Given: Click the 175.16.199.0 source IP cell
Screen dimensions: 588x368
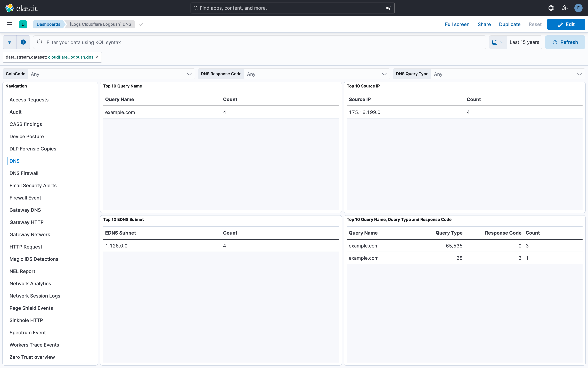Looking at the screenshot, I should click(364, 113).
